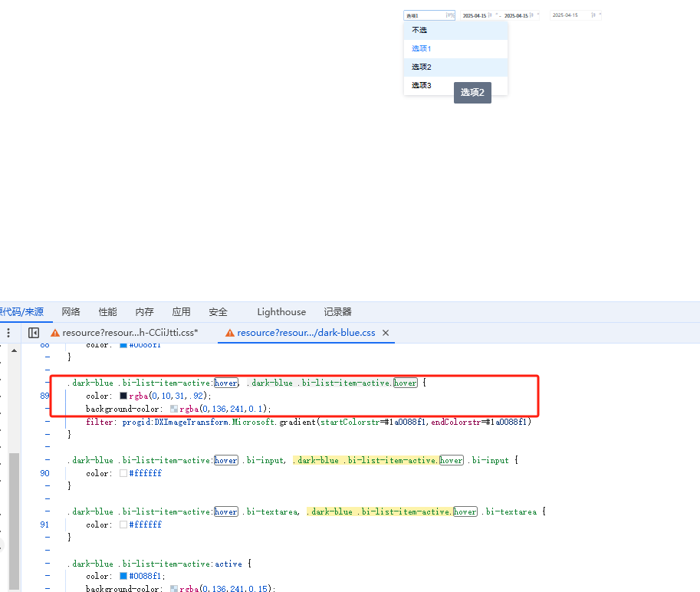Click the end date of the date range
700x592 pixels.
pyautogui.click(x=516, y=15)
